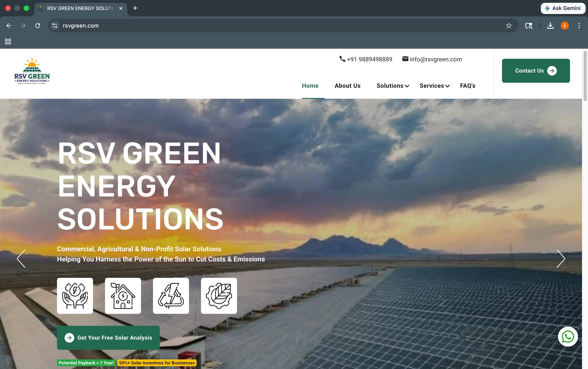
Task: Open a new browser tab
Action: click(x=135, y=8)
